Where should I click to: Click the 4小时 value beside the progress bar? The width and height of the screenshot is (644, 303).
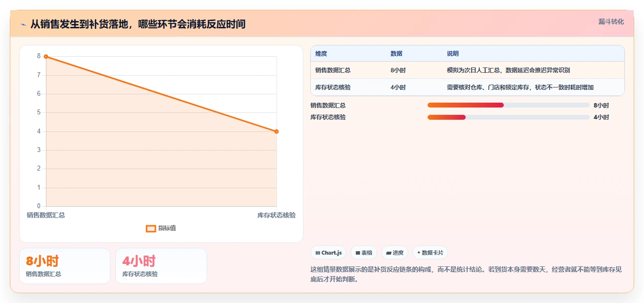pos(601,117)
